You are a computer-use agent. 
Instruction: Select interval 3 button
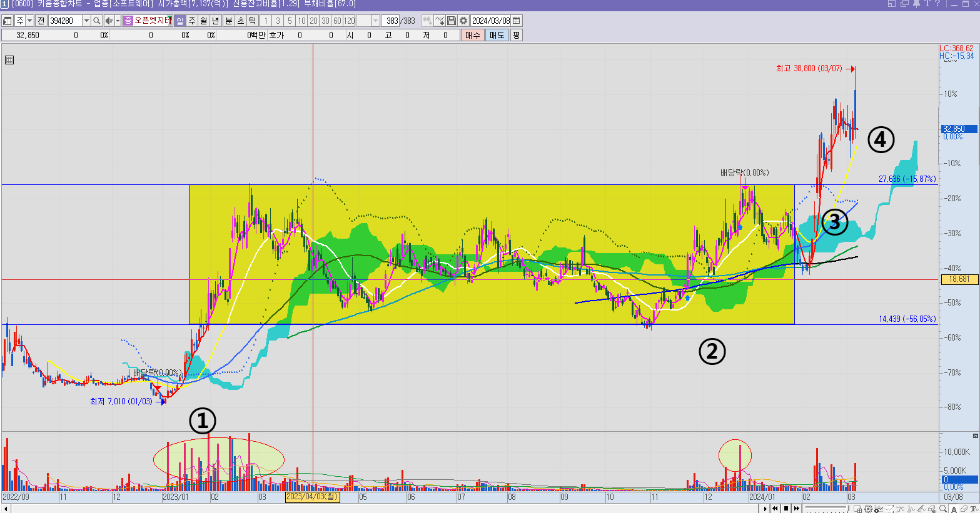278,21
